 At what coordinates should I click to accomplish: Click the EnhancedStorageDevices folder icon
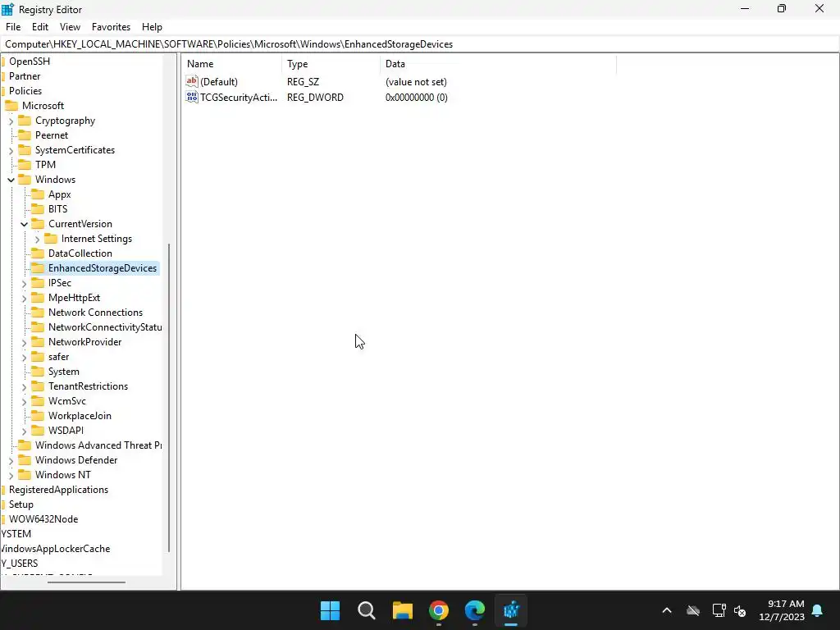(38, 268)
